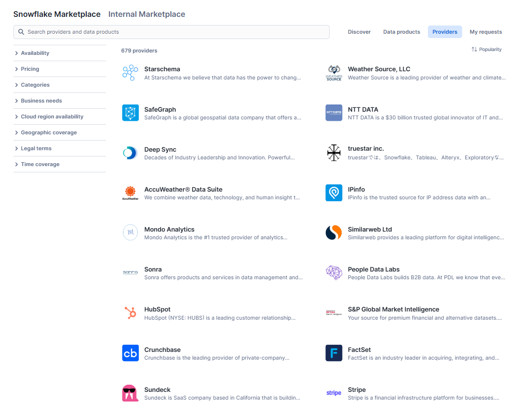Image resolution: width=532 pixels, height=415 pixels.
Task: Open the Popularity sort control
Action: 486,49
